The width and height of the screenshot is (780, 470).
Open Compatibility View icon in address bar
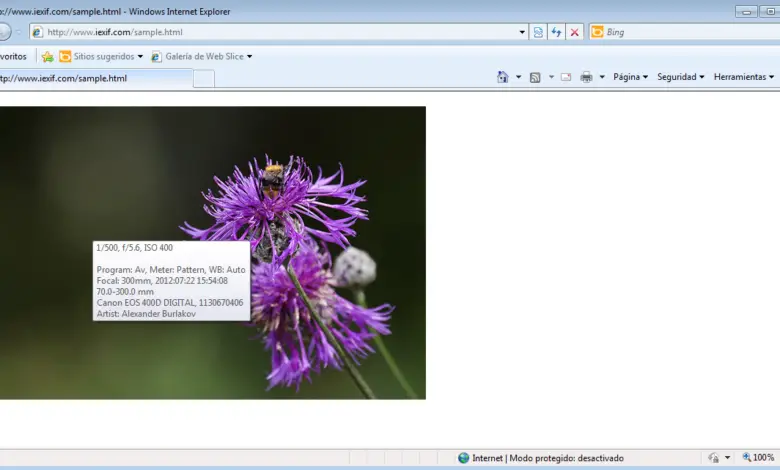tap(538, 32)
